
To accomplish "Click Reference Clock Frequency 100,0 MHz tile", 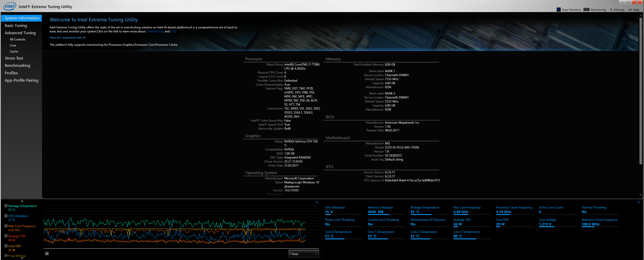I will (600, 222).
